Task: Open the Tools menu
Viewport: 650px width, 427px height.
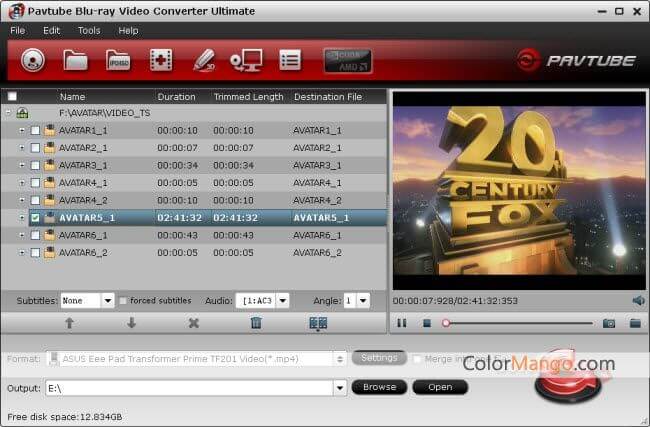Action: (x=89, y=31)
